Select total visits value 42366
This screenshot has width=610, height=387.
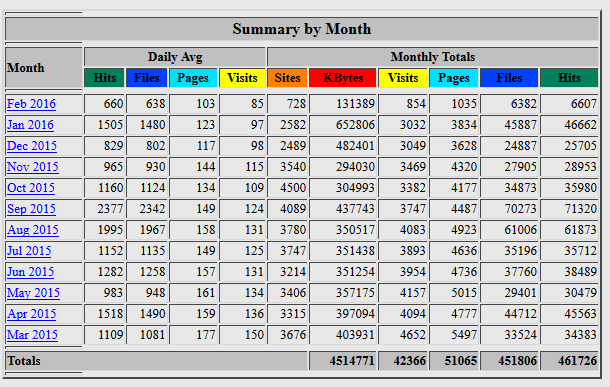(410, 361)
